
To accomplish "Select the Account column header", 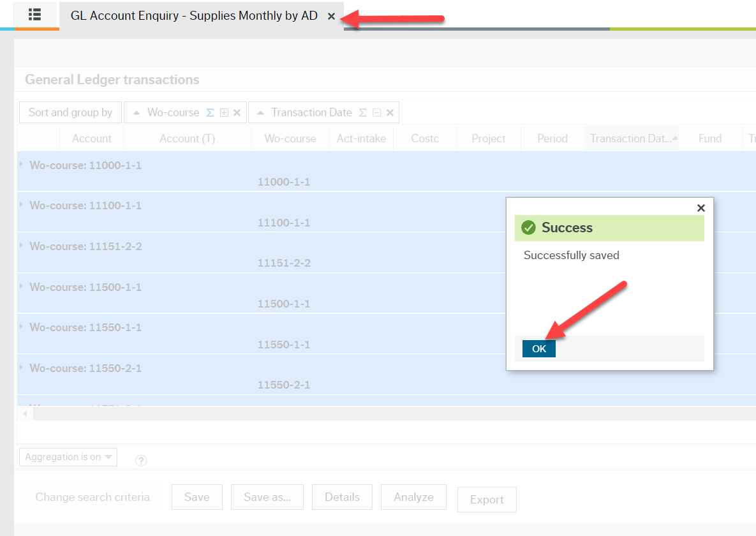I will click(91, 138).
